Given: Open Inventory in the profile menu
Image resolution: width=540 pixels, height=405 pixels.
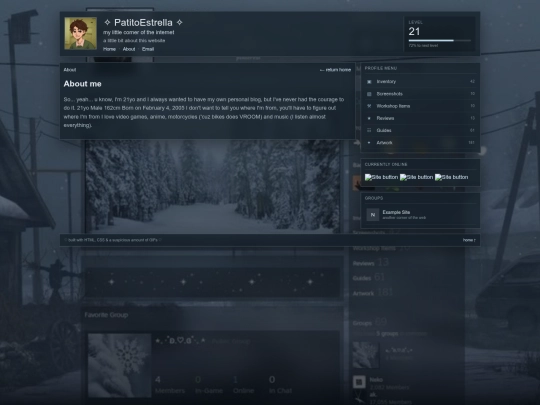Looking at the screenshot, I should pos(420,82).
